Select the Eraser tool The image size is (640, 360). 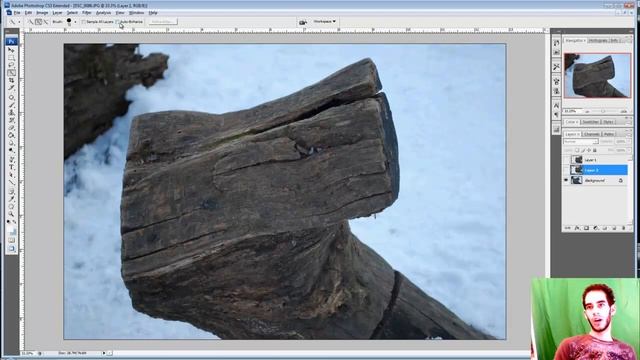pyautogui.click(x=11, y=128)
